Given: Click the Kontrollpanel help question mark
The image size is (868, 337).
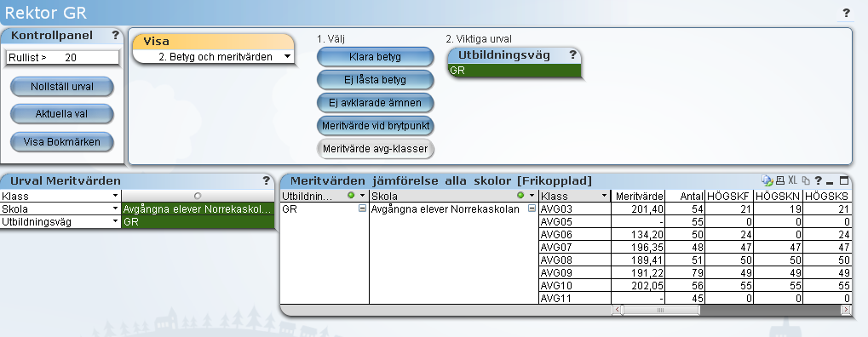Looking at the screenshot, I should [x=115, y=36].
